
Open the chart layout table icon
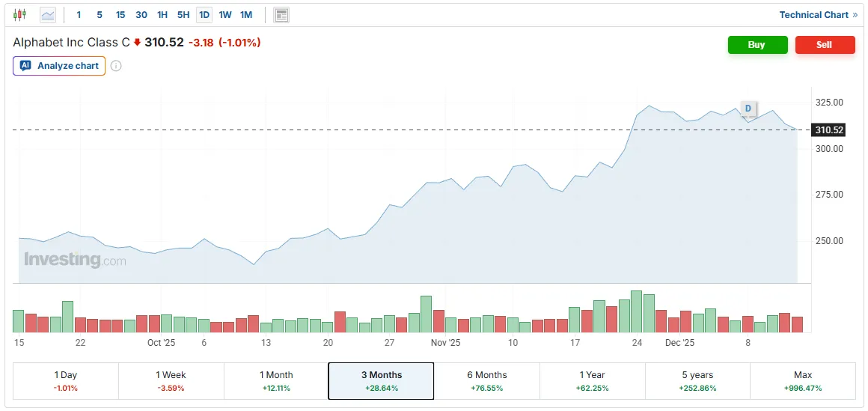(x=281, y=14)
